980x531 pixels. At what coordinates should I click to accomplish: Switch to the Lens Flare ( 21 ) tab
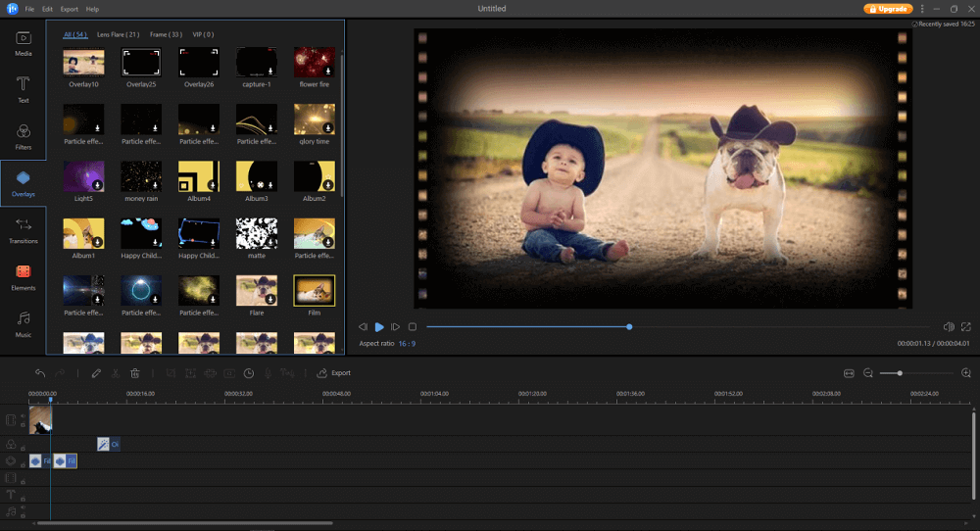tap(119, 34)
